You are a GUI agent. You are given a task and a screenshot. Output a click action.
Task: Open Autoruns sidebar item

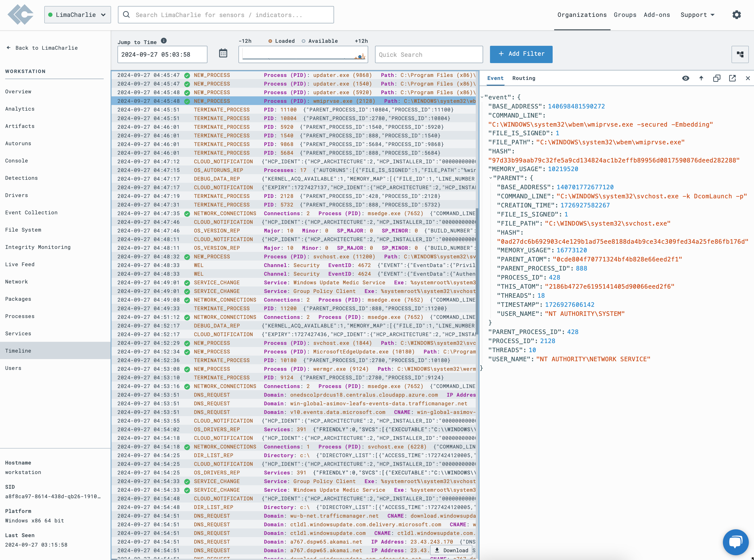[55, 143]
